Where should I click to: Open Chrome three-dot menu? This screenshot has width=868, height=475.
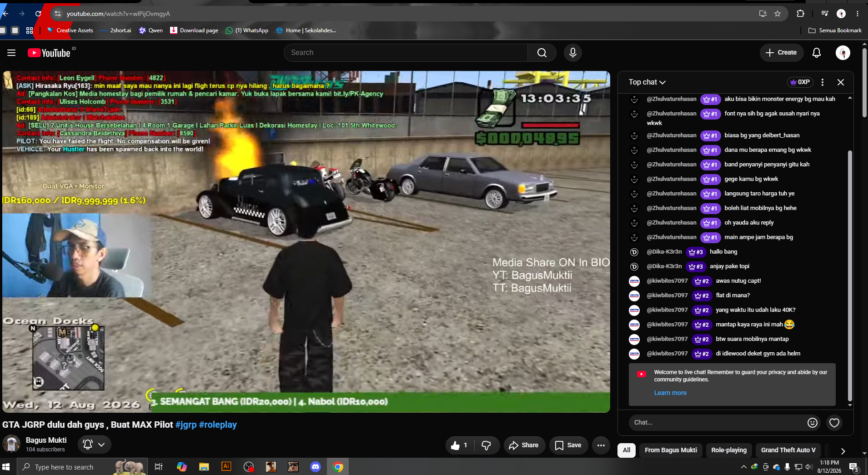[858, 14]
